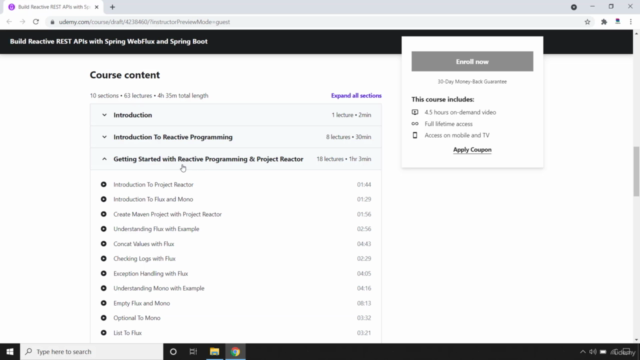Click the 18 lectures • 1hr 3min text
Screen dimensions: 640x360
tap(344, 159)
